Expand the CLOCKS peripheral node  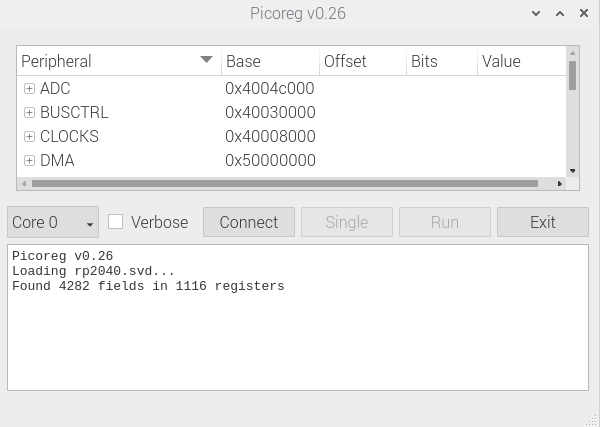coord(29,136)
